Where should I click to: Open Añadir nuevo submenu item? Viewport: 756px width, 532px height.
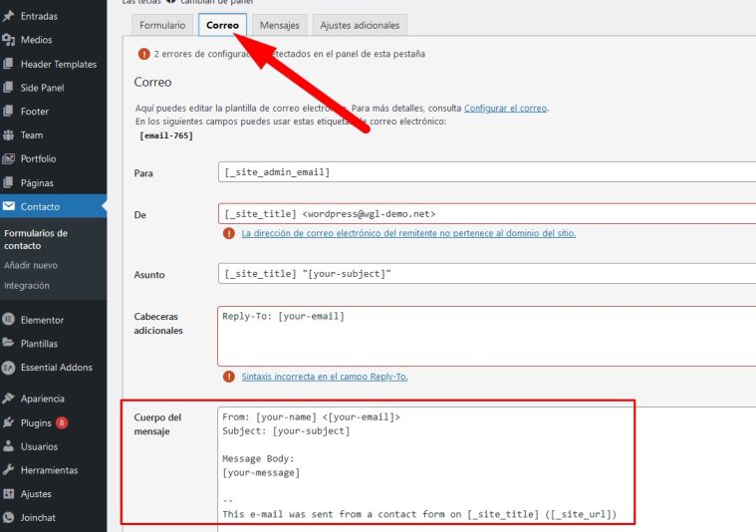(x=31, y=265)
